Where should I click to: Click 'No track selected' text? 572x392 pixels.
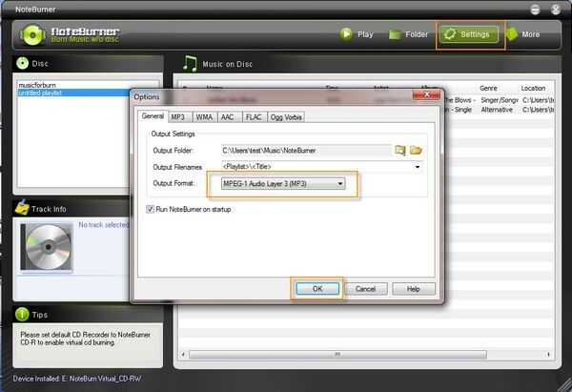tap(104, 225)
